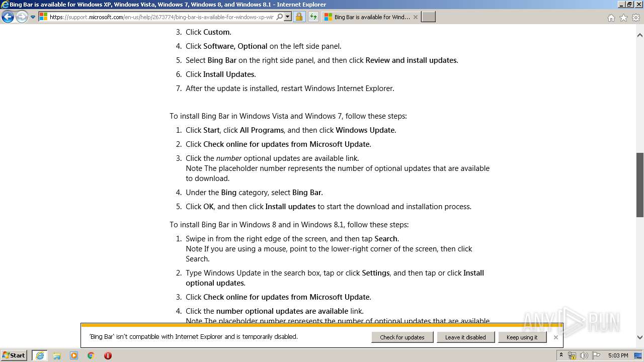The height and width of the screenshot is (362, 644).
Task: Click the red Opera taskbar icon
Action: [x=108, y=355]
